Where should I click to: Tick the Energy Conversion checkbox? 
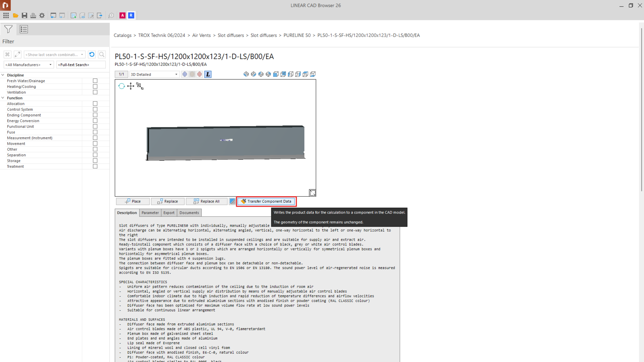point(95,121)
